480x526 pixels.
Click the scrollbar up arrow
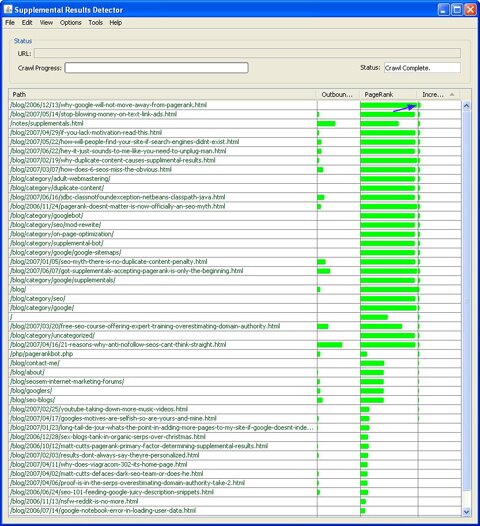point(466,106)
